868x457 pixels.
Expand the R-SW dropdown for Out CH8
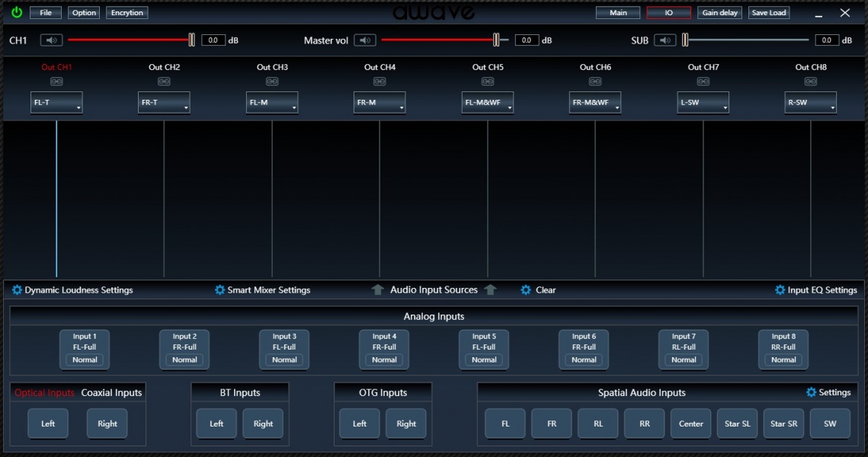click(811, 103)
